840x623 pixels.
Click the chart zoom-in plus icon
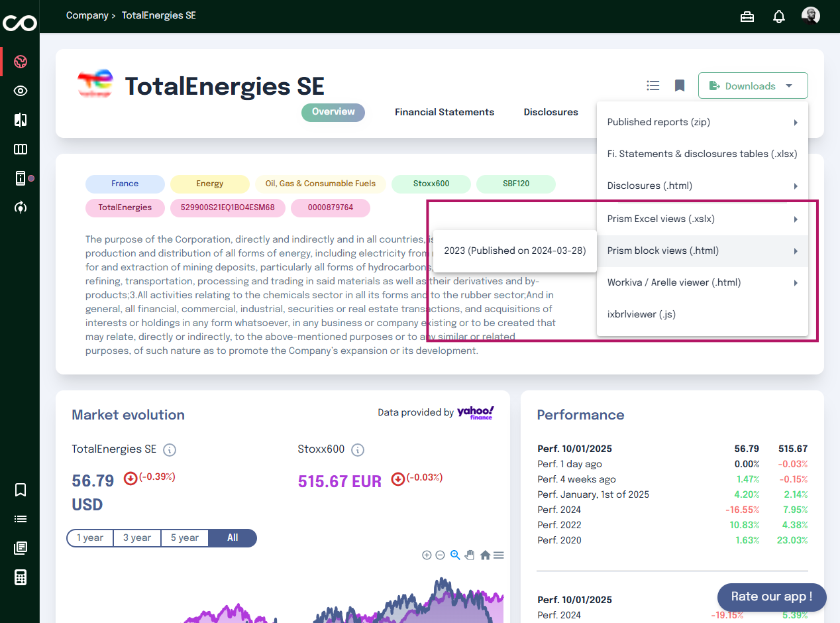(427, 555)
